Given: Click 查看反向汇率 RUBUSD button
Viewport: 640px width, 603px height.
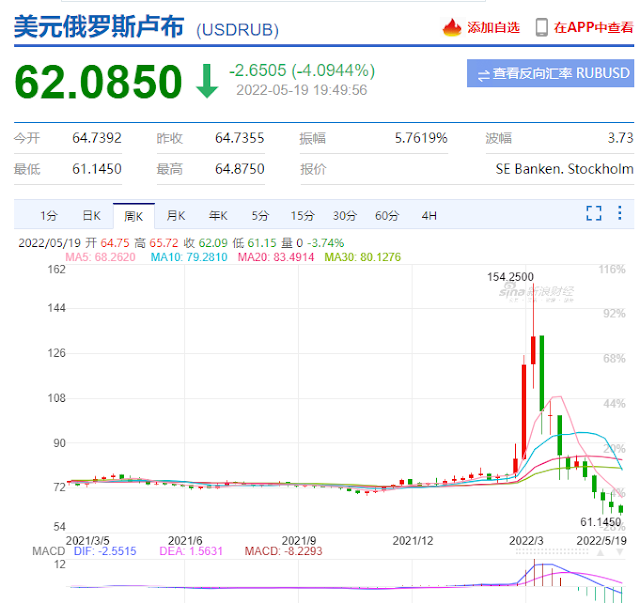Looking at the screenshot, I should tap(550, 74).
